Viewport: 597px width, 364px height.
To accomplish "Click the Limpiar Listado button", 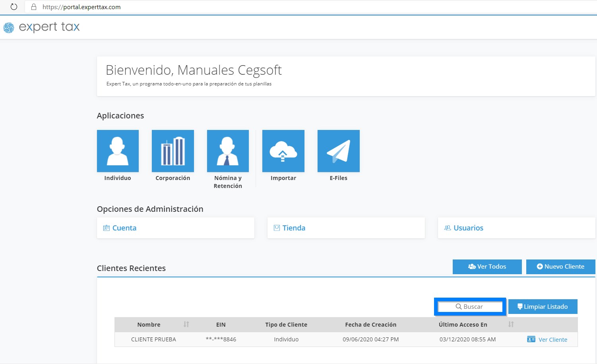I will [543, 306].
